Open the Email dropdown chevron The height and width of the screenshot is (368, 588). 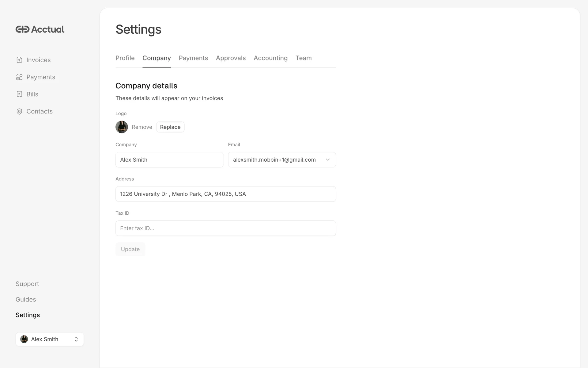coord(328,160)
